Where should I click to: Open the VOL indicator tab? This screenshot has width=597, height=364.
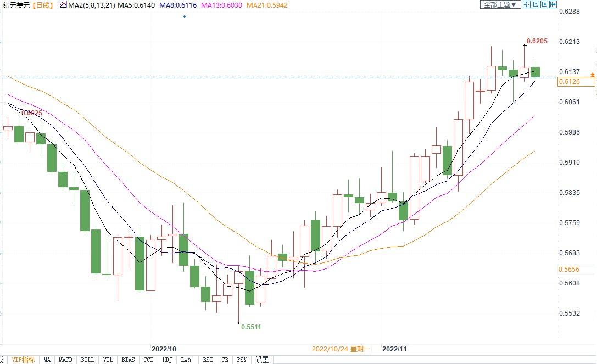tap(108, 360)
